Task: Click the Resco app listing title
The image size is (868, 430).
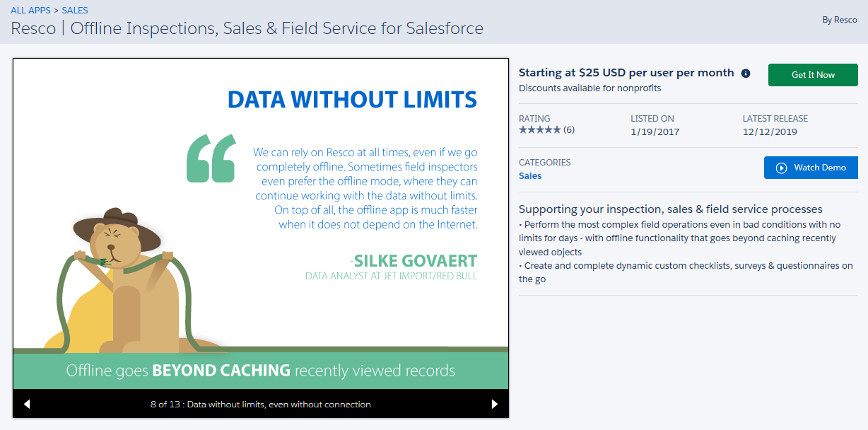Action: (247, 28)
